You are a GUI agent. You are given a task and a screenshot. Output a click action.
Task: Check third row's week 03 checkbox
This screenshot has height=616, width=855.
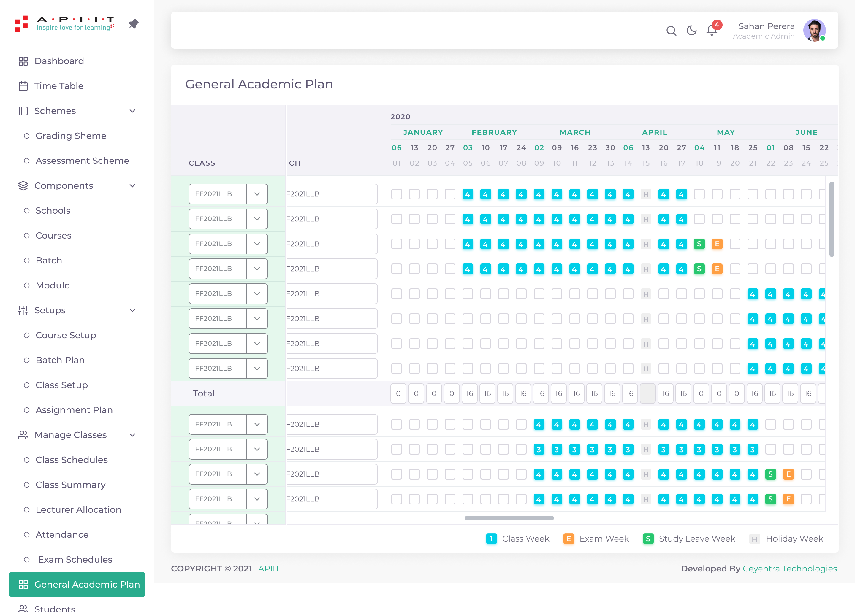coord(432,244)
